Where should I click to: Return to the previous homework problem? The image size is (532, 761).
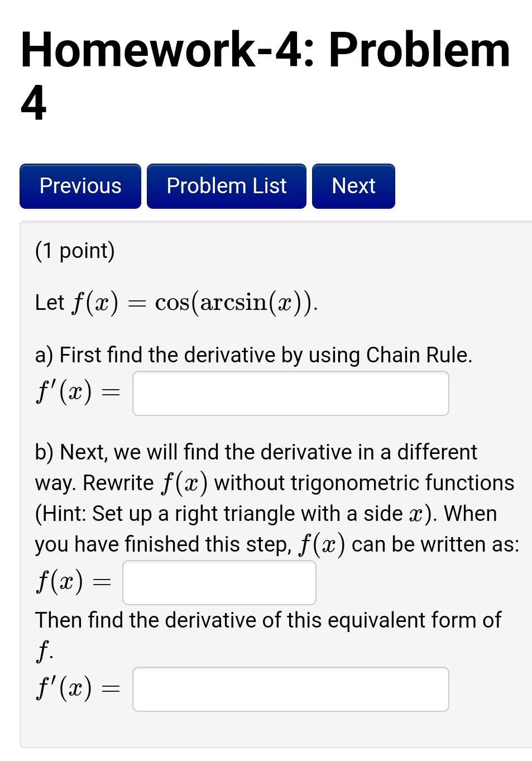pyautogui.click(x=80, y=185)
